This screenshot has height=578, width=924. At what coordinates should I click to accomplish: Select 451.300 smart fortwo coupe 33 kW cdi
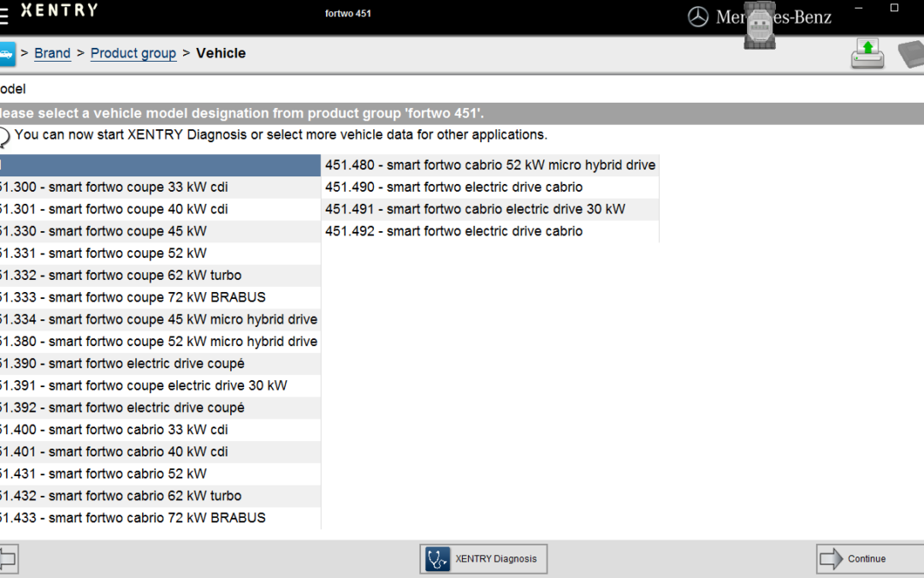click(160, 187)
